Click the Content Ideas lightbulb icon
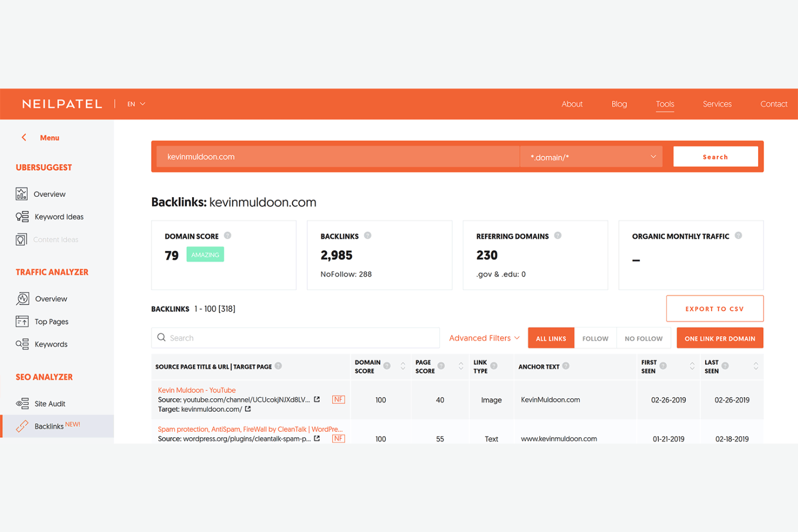798x532 pixels. coord(22,239)
